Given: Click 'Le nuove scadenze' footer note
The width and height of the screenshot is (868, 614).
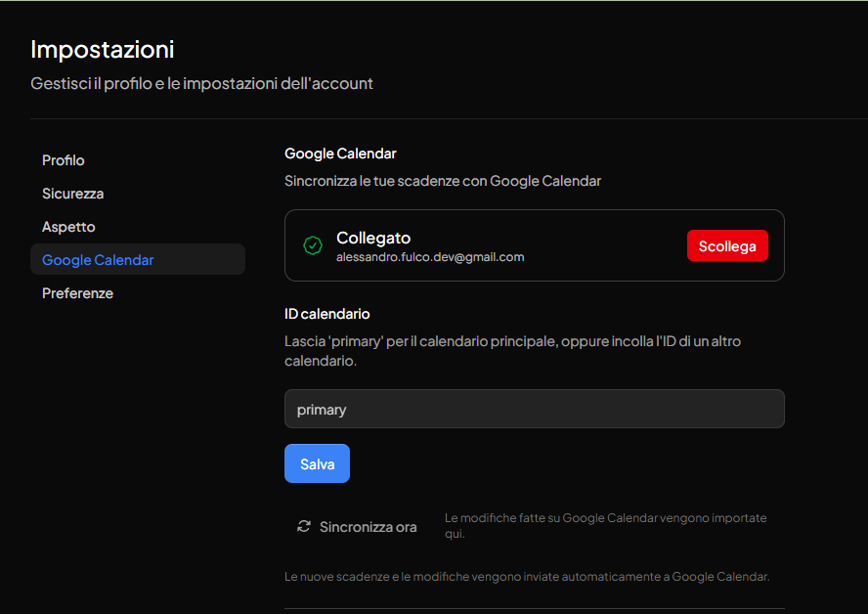Looking at the screenshot, I should point(527,577).
